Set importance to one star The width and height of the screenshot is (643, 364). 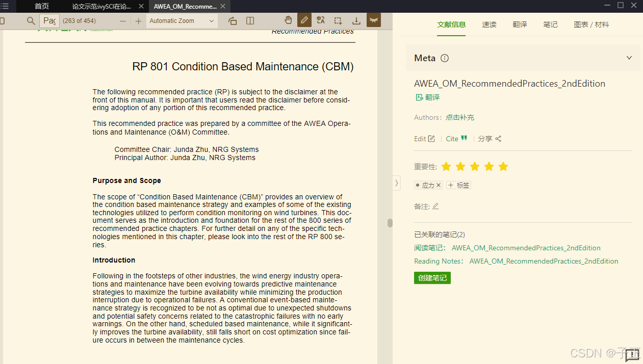(446, 167)
